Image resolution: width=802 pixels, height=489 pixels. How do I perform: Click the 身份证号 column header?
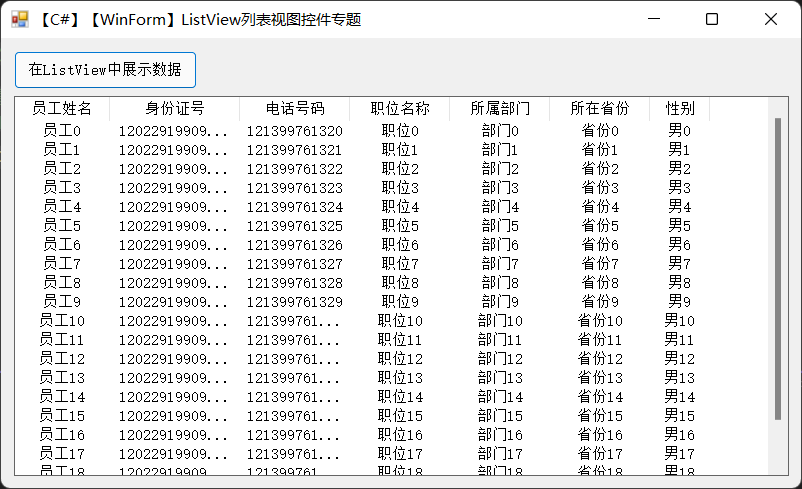174,108
